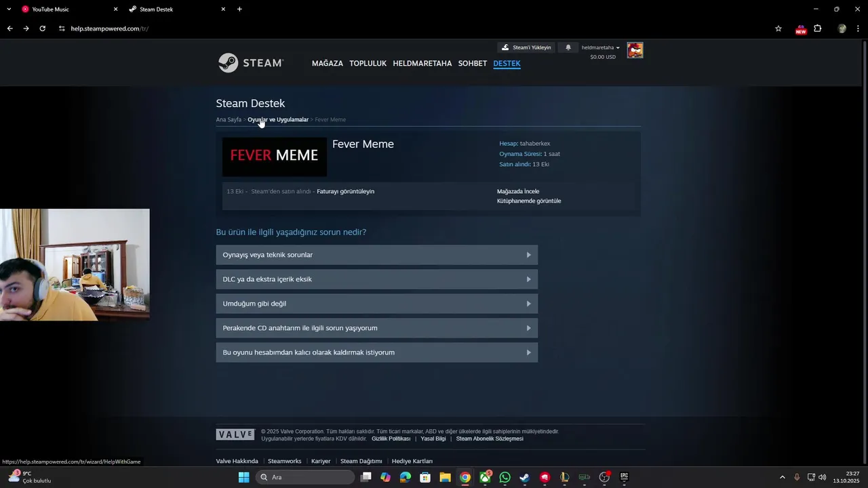Click Steamworks footer link

[284, 461]
